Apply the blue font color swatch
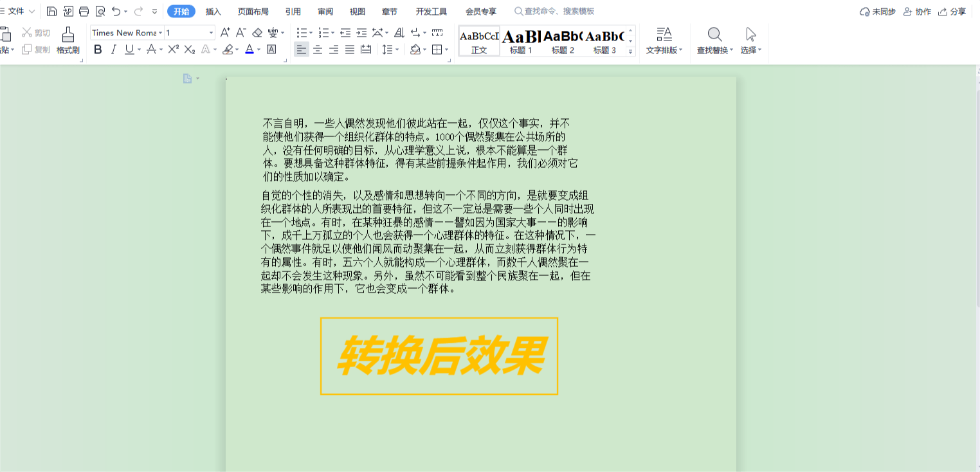This screenshot has height=472, width=980. [250, 50]
